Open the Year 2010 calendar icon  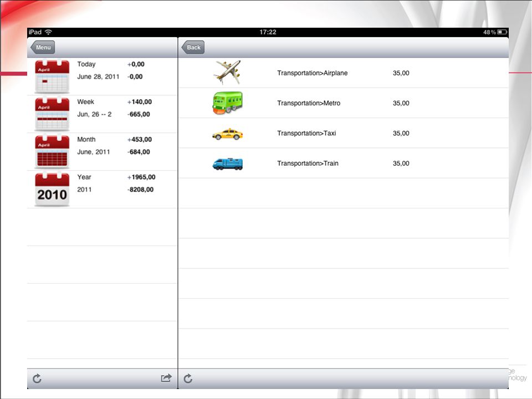tap(52, 190)
